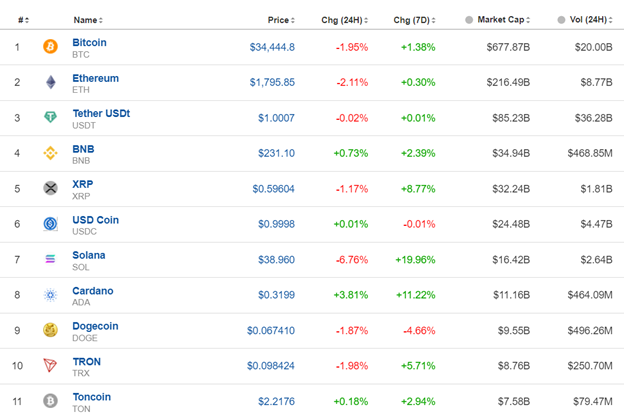Open the Tether USDt link
The width and height of the screenshot is (624, 416).
pyautogui.click(x=101, y=113)
